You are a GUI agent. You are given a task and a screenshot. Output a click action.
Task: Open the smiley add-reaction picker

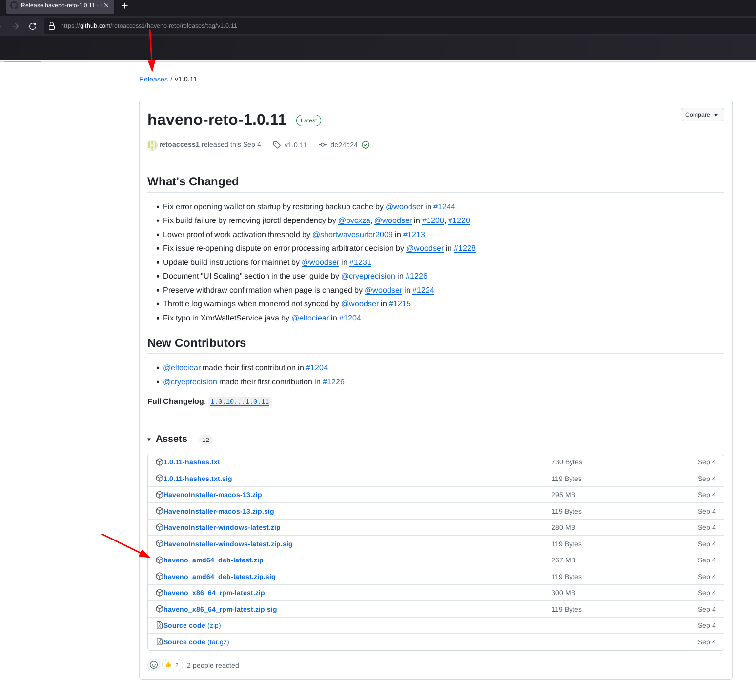154,665
